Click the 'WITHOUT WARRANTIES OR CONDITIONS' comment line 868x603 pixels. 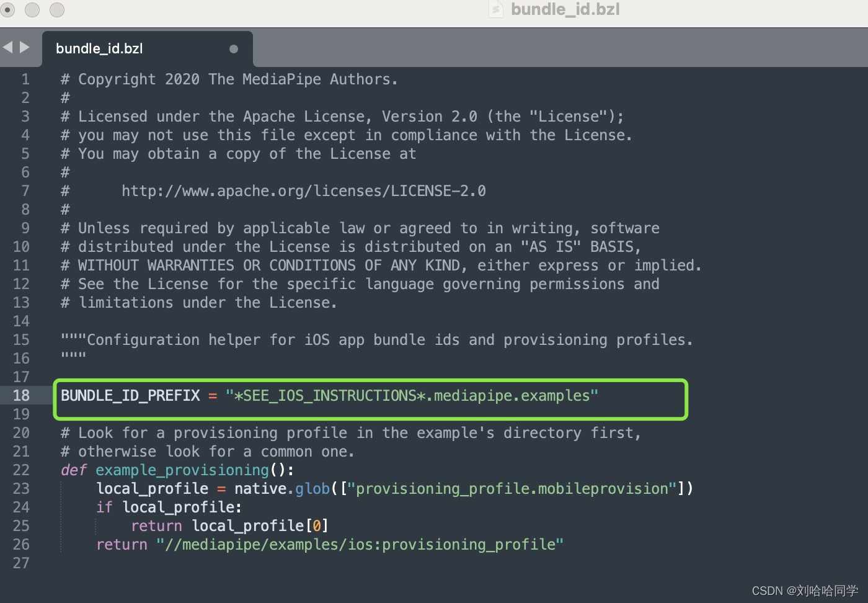pyautogui.click(x=381, y=266)
